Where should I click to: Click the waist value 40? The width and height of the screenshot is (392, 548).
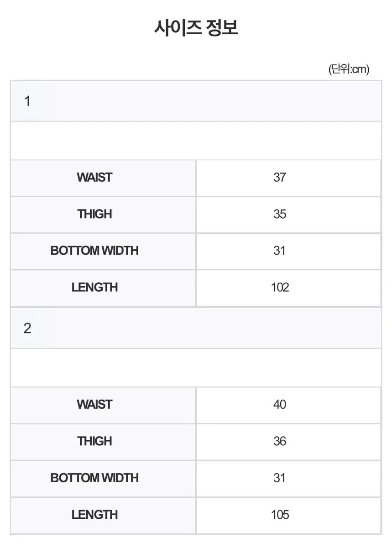tap(280, 405)
